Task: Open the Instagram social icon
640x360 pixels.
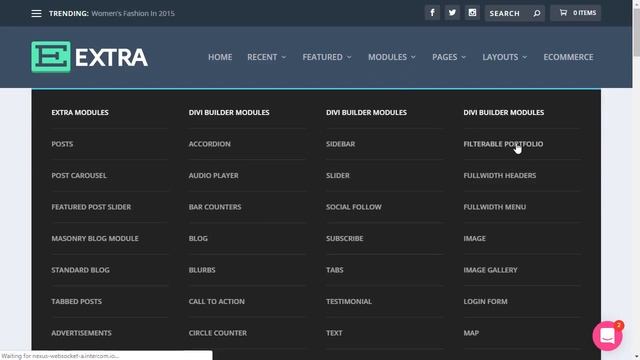Action: click(472, 13)
